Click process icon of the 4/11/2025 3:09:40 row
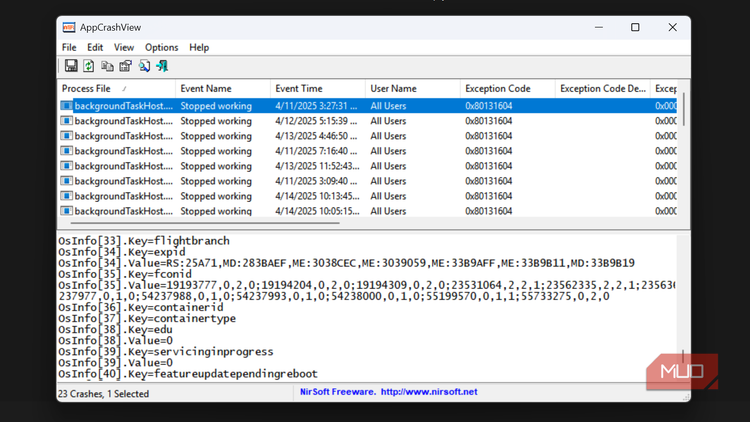Image resolution: width=750 pixels, height=422 pixels. point(66,181)
